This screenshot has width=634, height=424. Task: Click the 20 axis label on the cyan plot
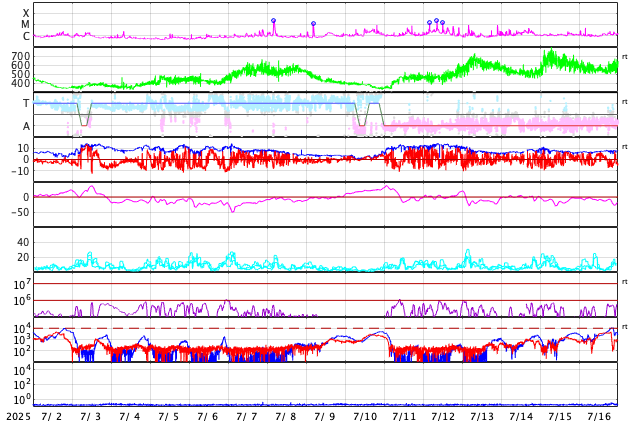(x=23, y=257)
